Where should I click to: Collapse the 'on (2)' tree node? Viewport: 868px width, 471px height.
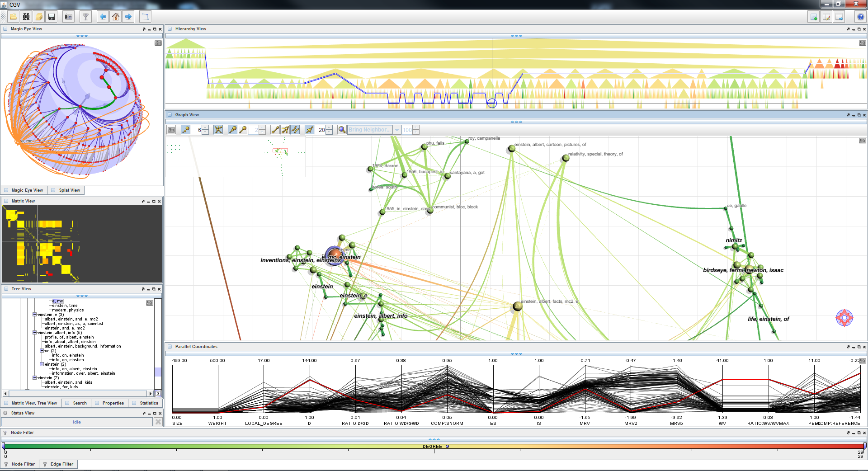pos(42,351)
